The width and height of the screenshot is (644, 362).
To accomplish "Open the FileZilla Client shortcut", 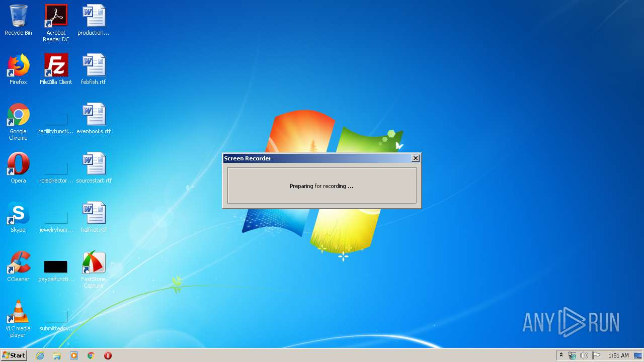I will click(x=56, y=69).
